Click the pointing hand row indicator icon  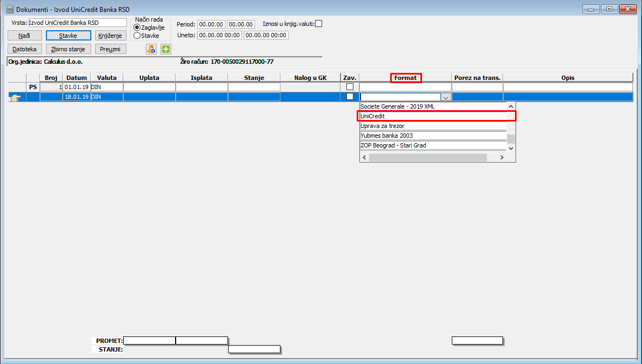coord(16,97)
